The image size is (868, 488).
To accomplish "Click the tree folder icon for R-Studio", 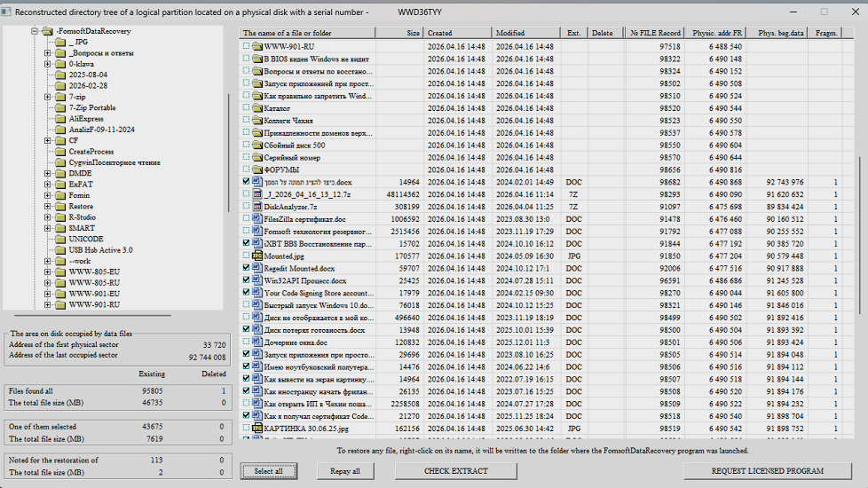I will point(60,216).
